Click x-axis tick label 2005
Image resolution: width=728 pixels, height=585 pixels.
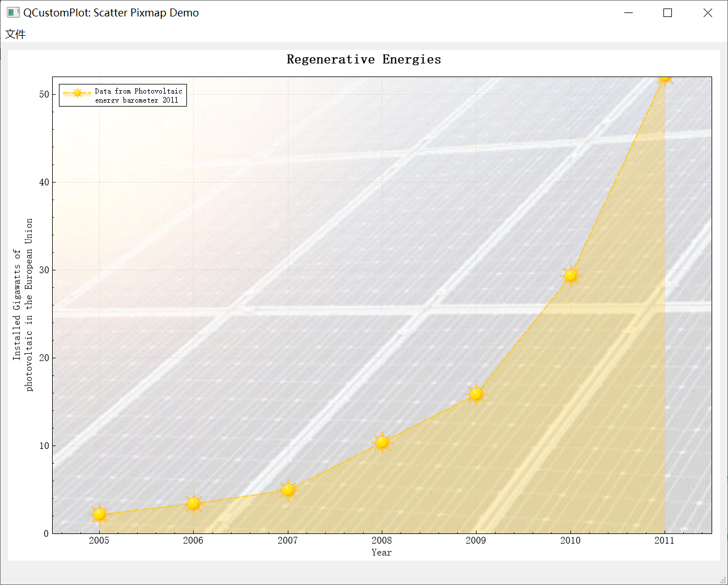point(99,540)
